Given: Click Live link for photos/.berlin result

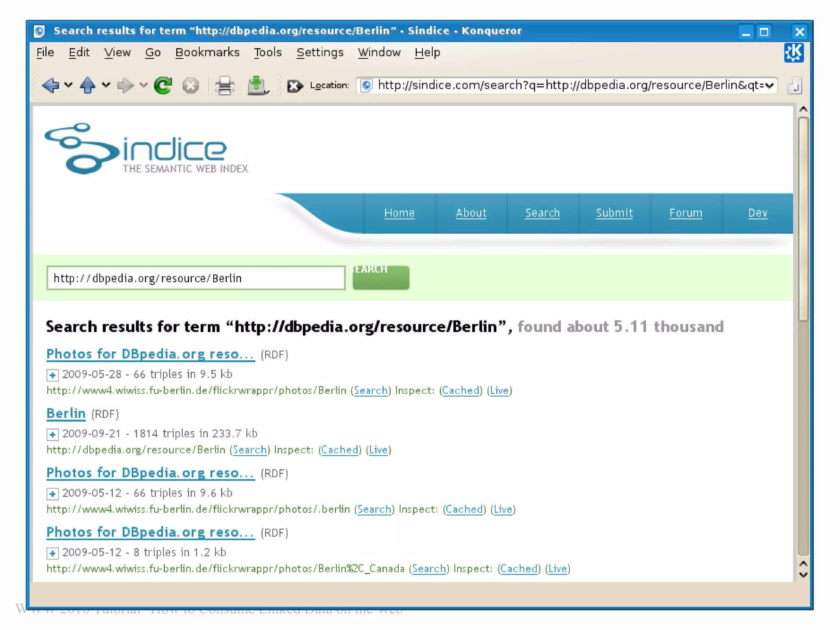Looking at the screenshot, I should tap(503, 509).
